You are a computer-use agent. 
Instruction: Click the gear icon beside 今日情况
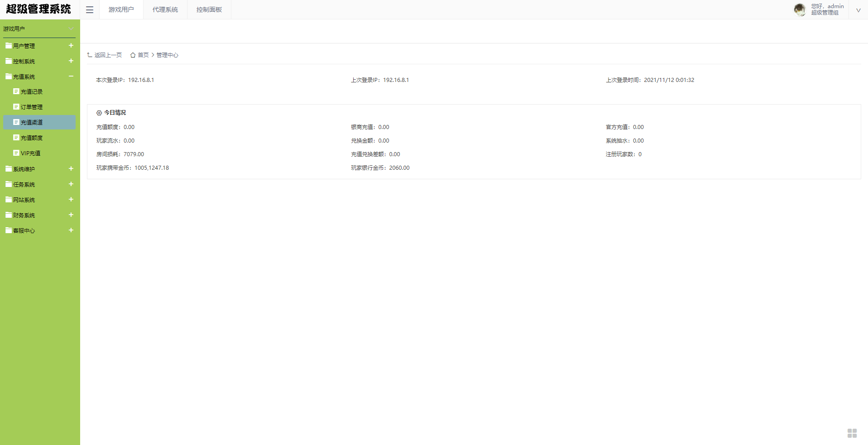pyautogui.click(x=99, y=113)
